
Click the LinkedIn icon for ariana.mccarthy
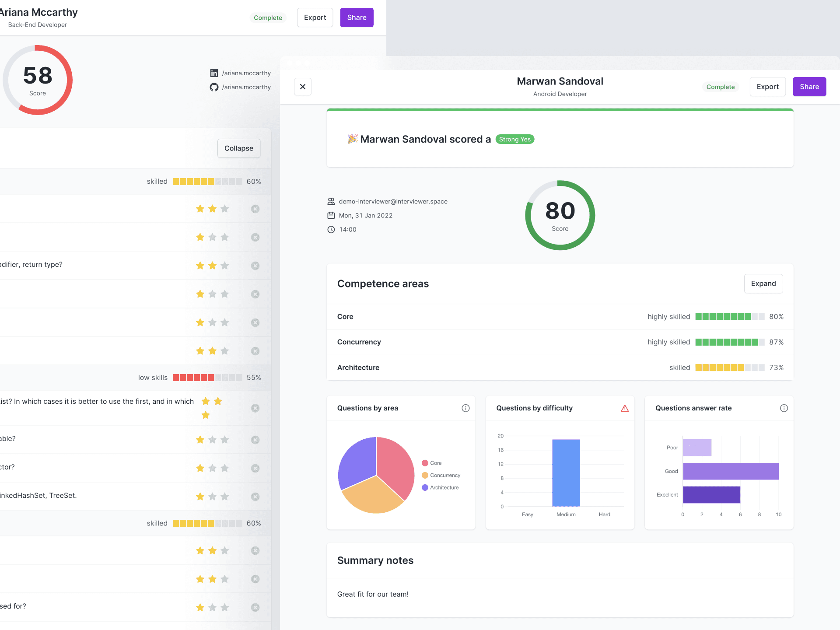point(214,73)
